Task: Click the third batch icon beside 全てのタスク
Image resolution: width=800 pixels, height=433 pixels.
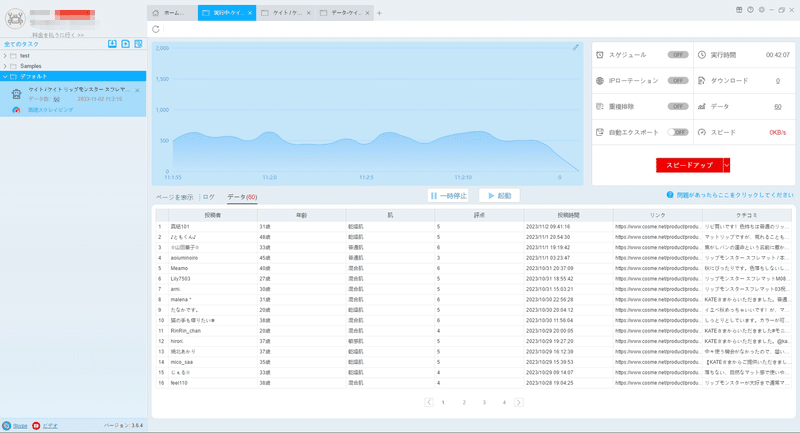Action: (x=138, y=44)
